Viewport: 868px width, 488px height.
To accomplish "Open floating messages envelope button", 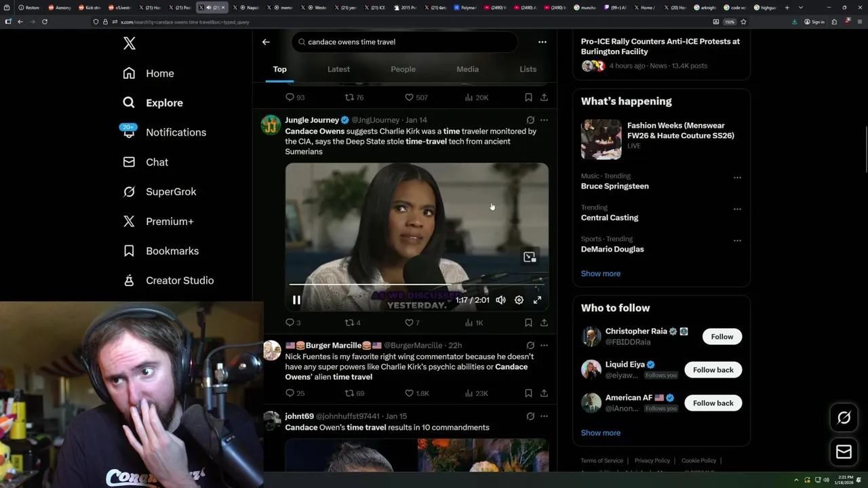I will tap(844, 452).
